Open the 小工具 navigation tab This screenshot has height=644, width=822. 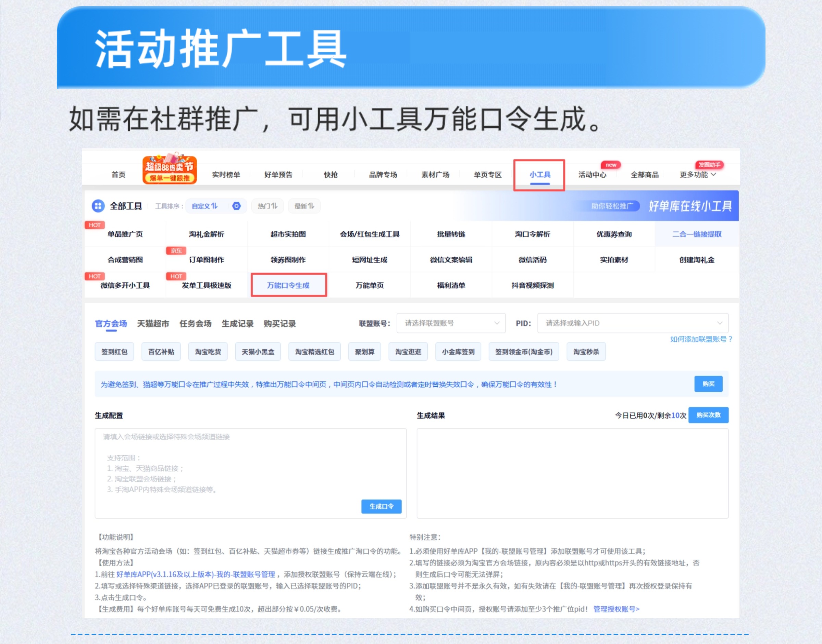click(x=539, y=175)
